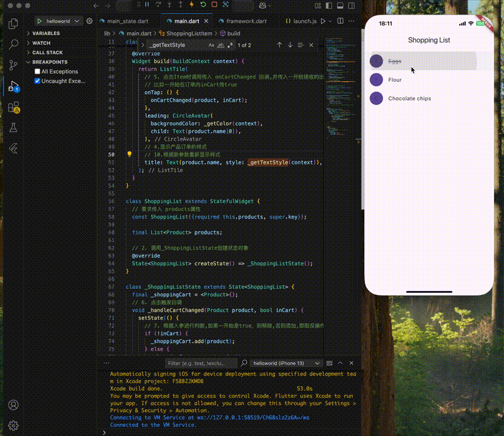Open the run button dropdown arrow by launch.js

[330, 21]
